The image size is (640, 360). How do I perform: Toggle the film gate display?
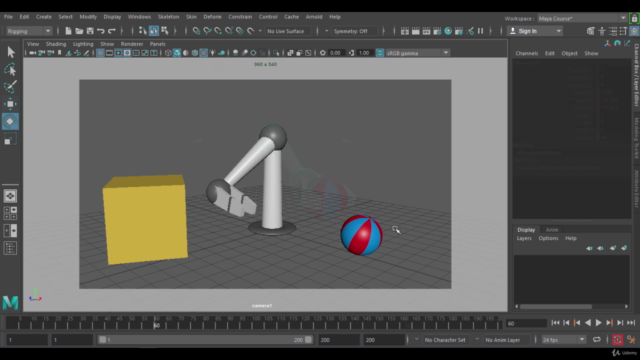(x=109, y=53)
